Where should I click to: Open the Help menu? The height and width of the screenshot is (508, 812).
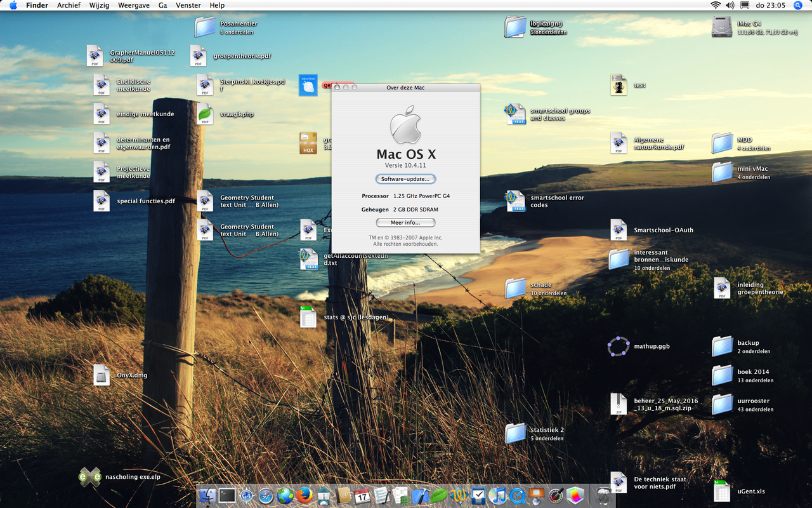pos(217,5)
